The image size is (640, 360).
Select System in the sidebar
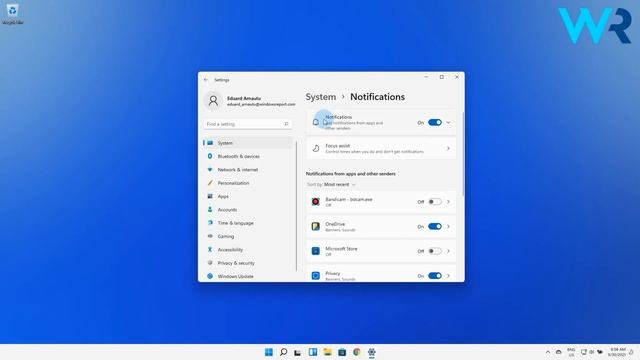point(248,143)
